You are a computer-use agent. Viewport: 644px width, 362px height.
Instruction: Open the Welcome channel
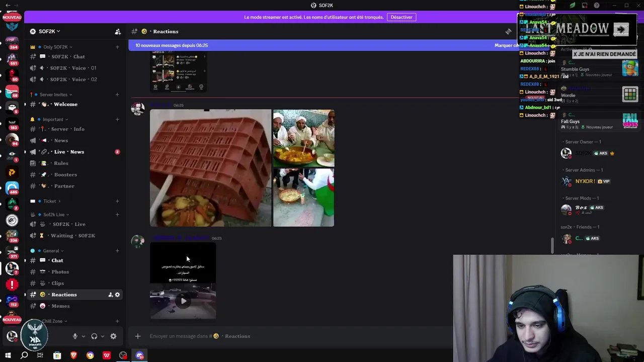click(75, 104)
